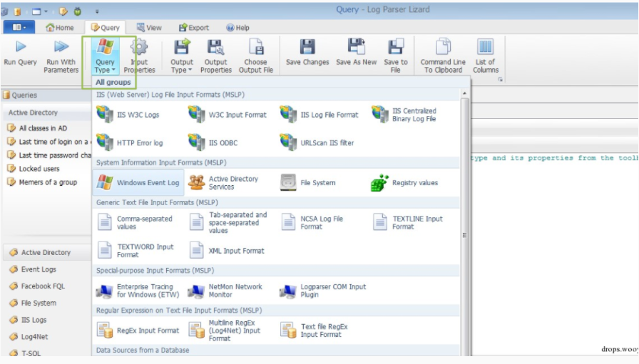Click scroll up arrow in format list

point(464,93)
